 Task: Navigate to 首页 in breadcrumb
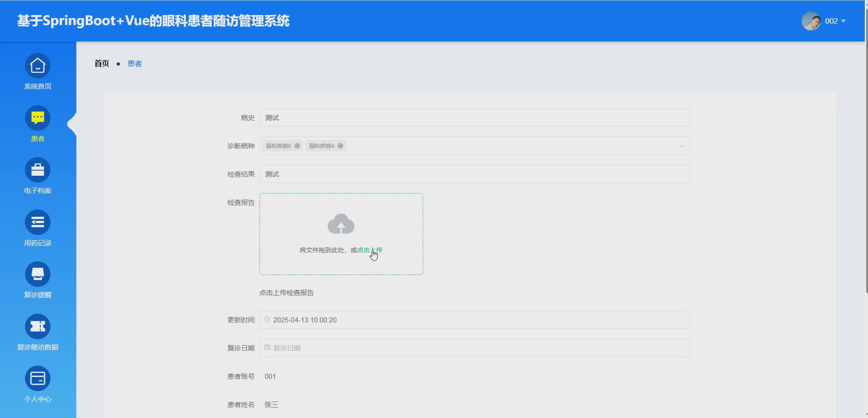101,63
